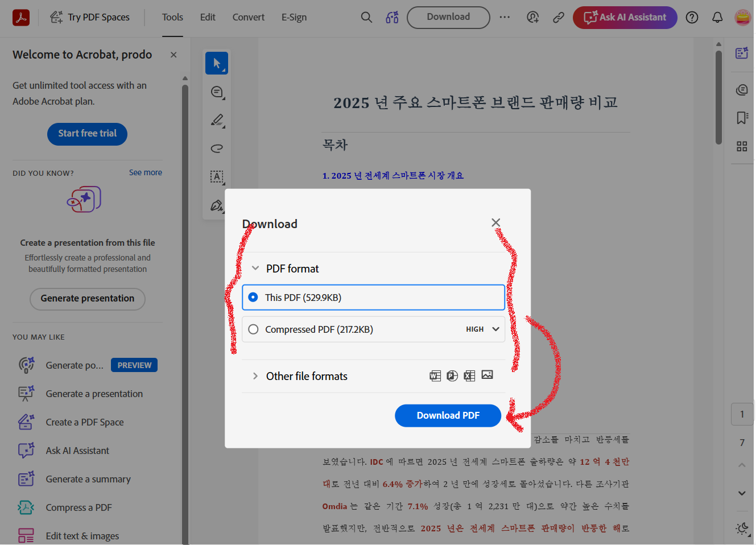Choose the Compressed PDF option

[253, 329]
